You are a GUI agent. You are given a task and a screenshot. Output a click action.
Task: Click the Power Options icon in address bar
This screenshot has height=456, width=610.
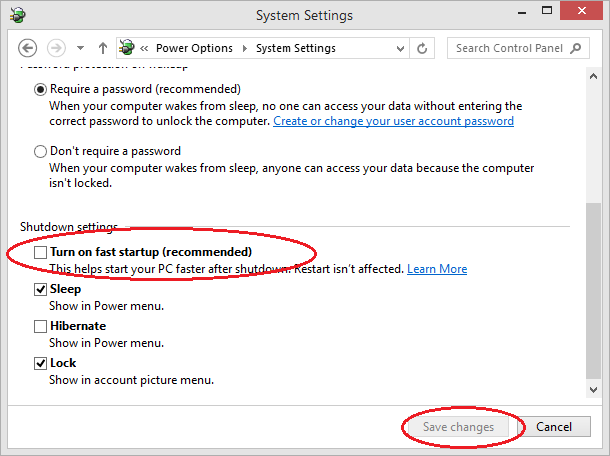coord(126,48)
